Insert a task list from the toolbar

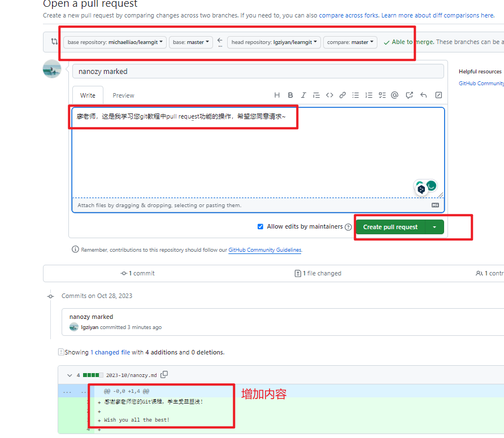[382, 95]
